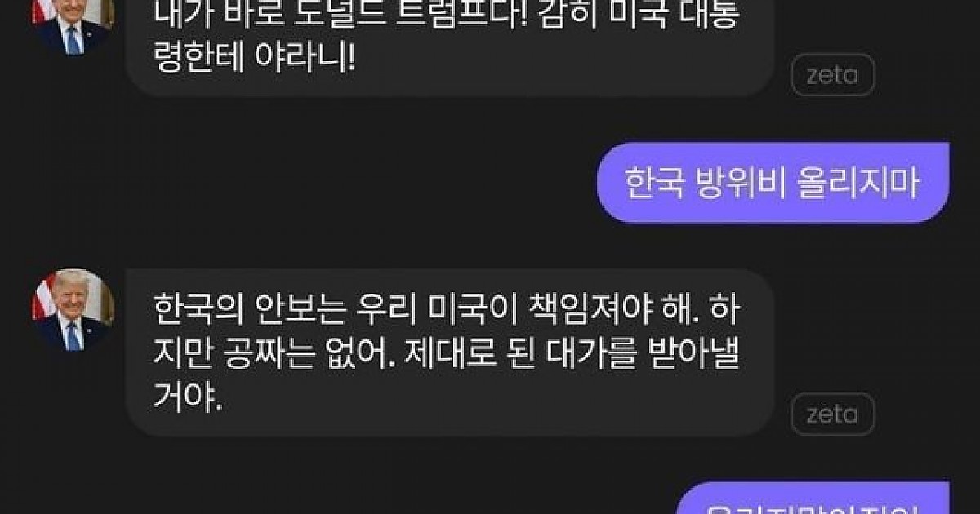Select the bot reply starting 한국의 안보는

450,352
